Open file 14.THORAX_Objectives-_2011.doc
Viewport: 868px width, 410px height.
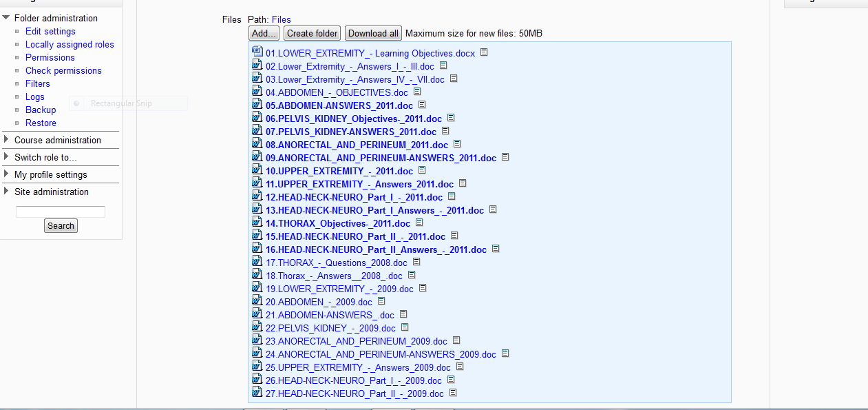[x=338, y=223]
